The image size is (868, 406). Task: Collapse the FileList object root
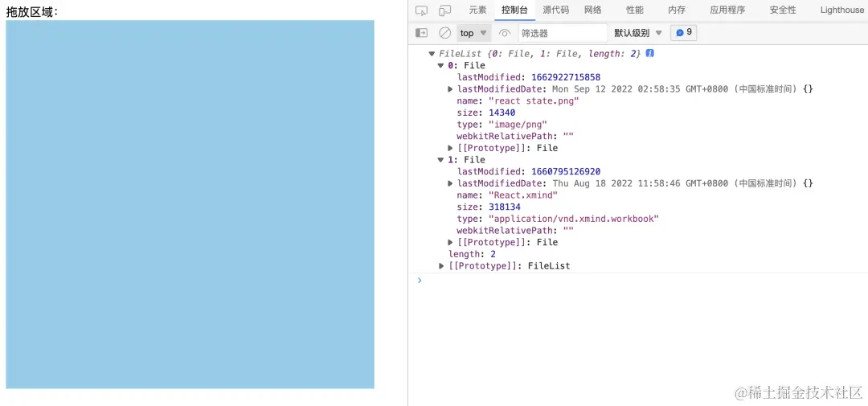click(432, 54)
